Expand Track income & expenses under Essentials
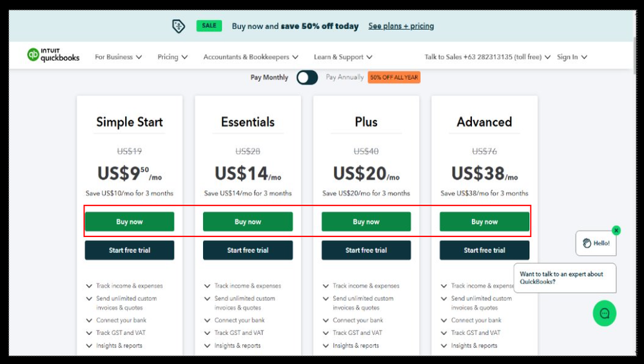644x364 pixels. point(243,285)
